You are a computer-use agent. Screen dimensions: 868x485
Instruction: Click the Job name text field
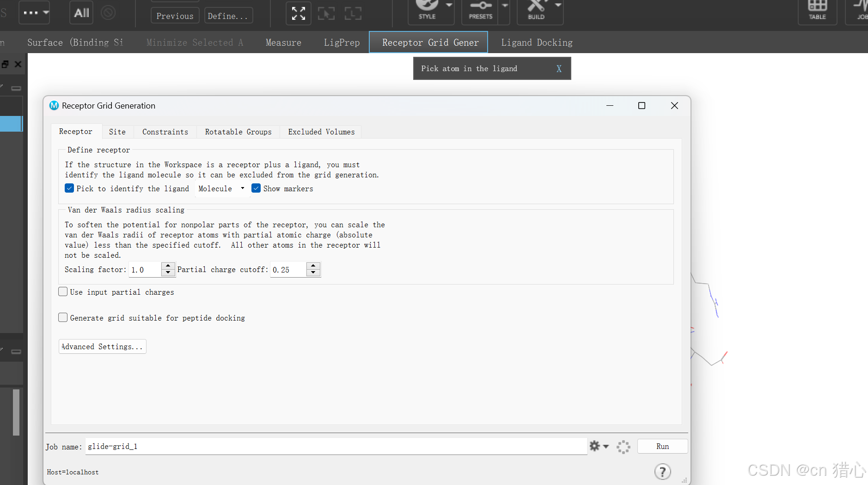336,446
